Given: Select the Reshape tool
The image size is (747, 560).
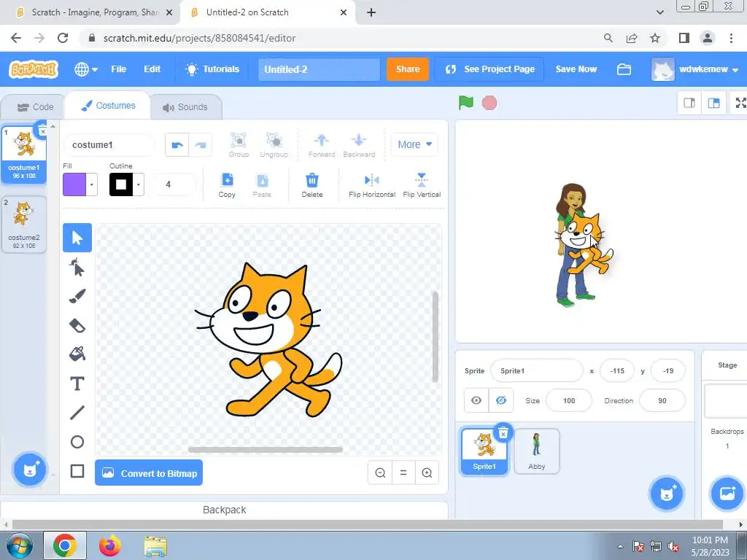Looking at the screenshot, I should [x=77, y=267].
